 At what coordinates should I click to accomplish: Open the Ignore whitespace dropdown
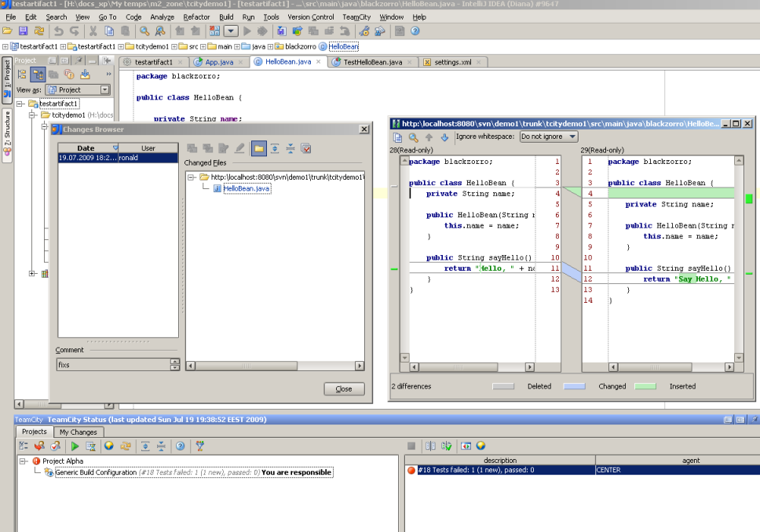coord(548,137)
